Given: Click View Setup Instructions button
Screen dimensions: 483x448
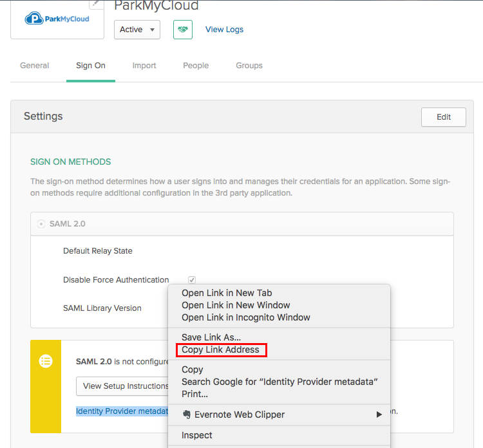Looking at the screenshot, I should click(122, 386).
